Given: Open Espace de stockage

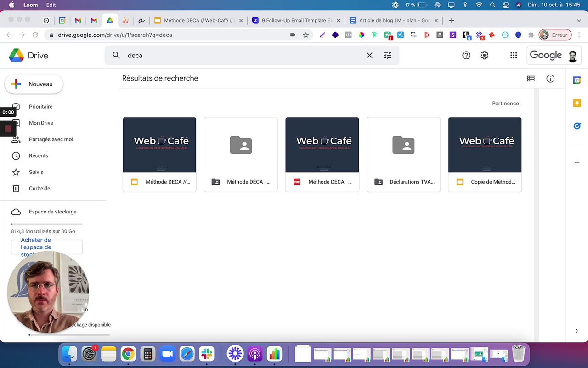Looking at the screenshot, I should 53,212.
